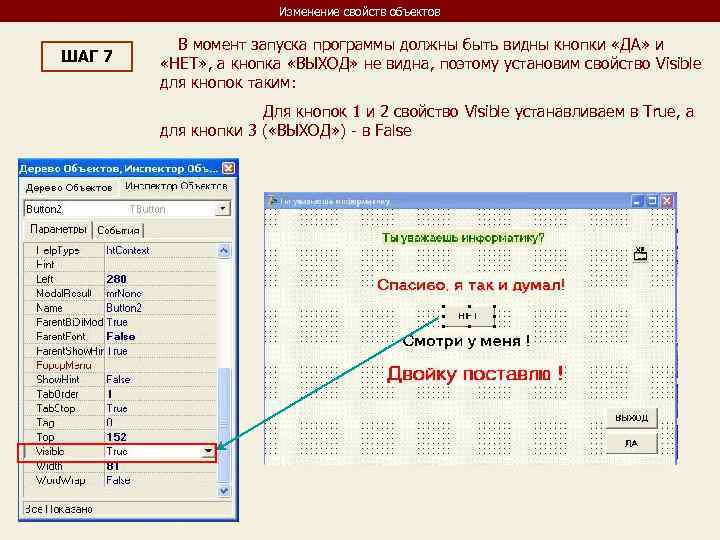Click the Left property value 280
Image resolution: width=720 pixels, height=540 pixels.
(x=116, y=279)
